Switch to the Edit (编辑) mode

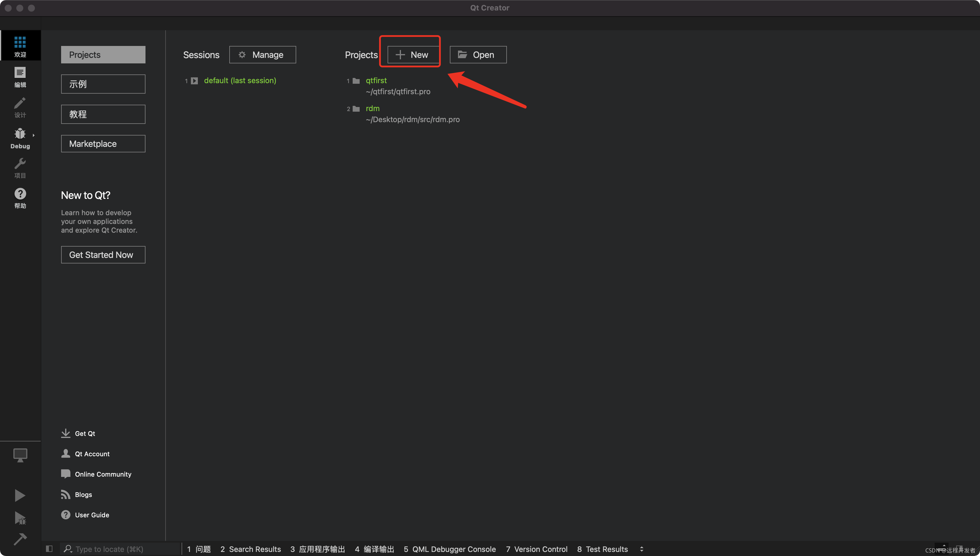click(x=20, y=77)
